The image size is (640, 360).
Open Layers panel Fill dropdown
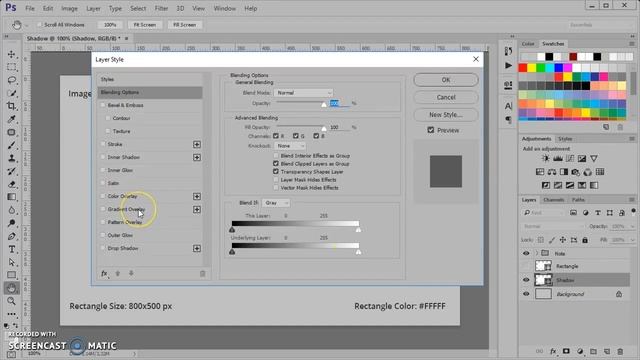click(x=632, y=240)
